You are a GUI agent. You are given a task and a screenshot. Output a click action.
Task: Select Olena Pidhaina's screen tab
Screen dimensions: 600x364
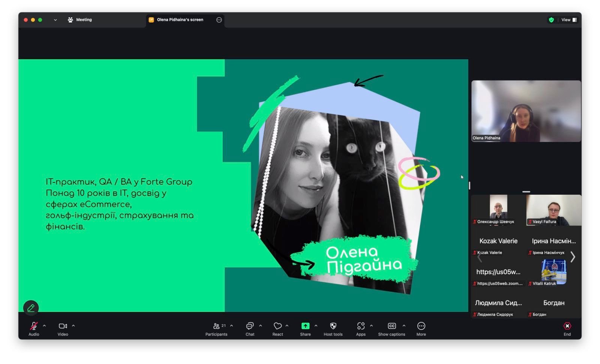[x=180, y=20]
